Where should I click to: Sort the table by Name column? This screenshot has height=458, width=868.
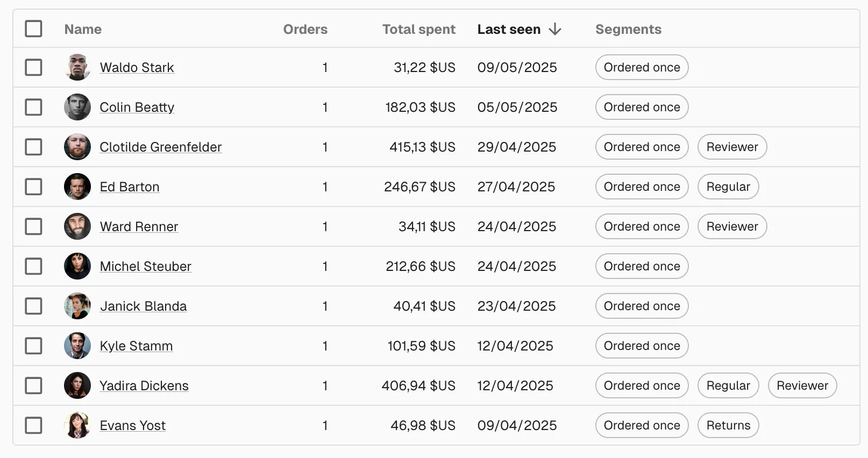coord(83,30)
